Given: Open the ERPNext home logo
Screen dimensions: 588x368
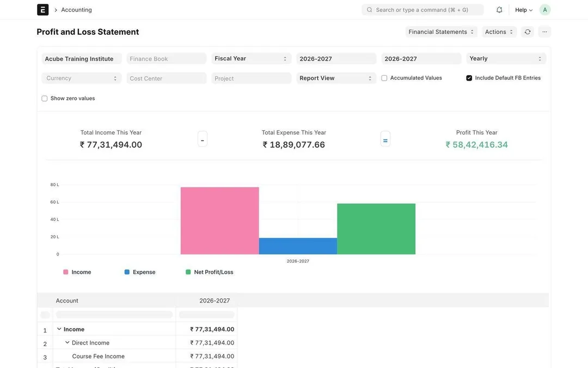Looking at the screenshot, I should (43, 10).
